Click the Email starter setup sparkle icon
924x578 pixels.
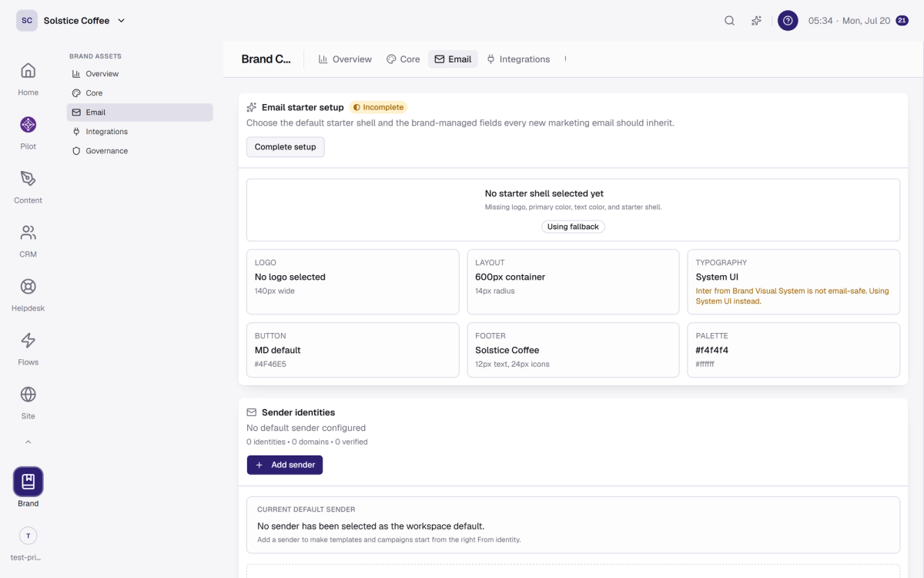coord(252,107)
